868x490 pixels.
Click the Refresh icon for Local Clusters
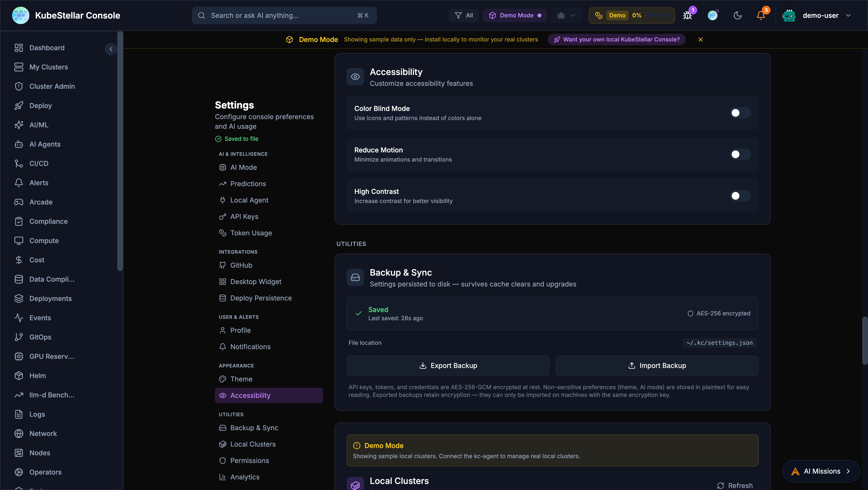tap(720, 485)
